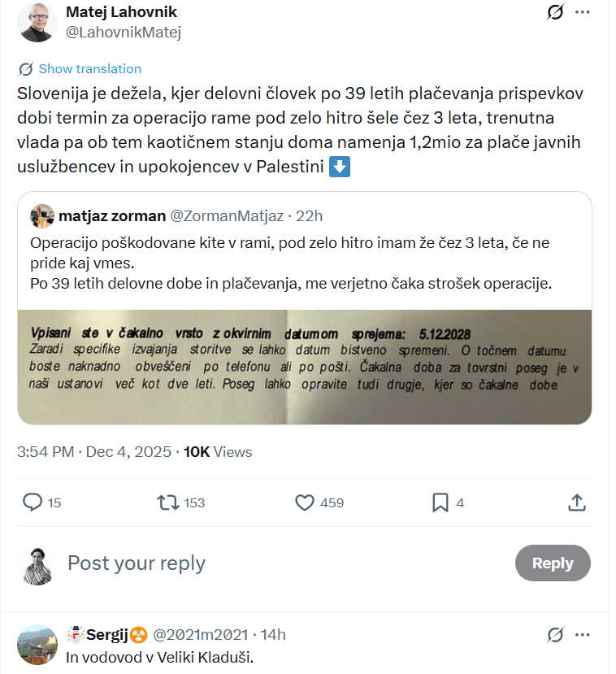Image resolution: width=616 pixels, height=674 pixels.
Task: Click the 10K Views count
Action: click(x=218, y=452)
